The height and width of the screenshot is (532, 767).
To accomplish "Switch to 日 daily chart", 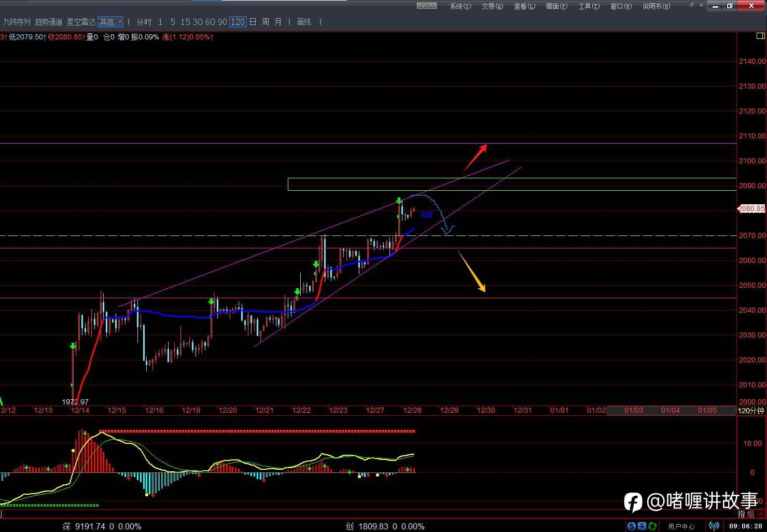I will click(x=253, y=22).
